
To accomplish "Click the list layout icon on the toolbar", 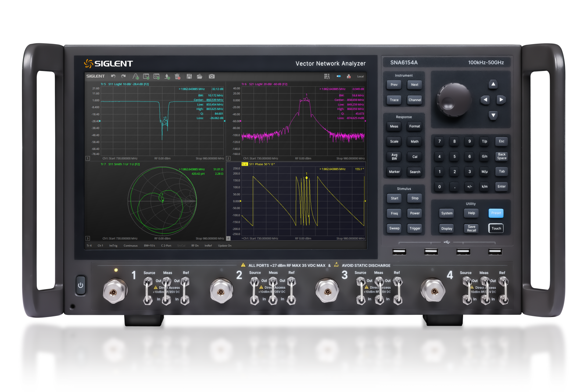I will click(x=327, y=76).
